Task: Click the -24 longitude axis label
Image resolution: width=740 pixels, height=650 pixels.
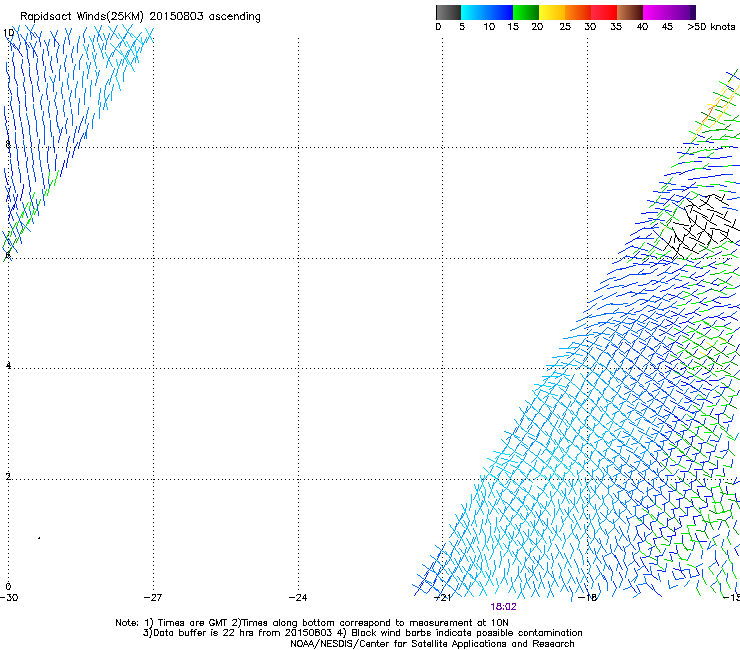Action: (298, 597)
